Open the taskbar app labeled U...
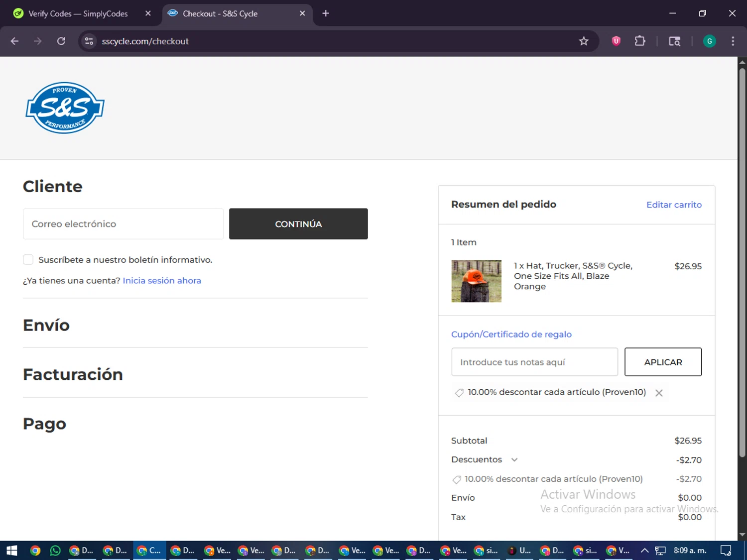Screen dimensions: 747x560 (x=519, y=550)
